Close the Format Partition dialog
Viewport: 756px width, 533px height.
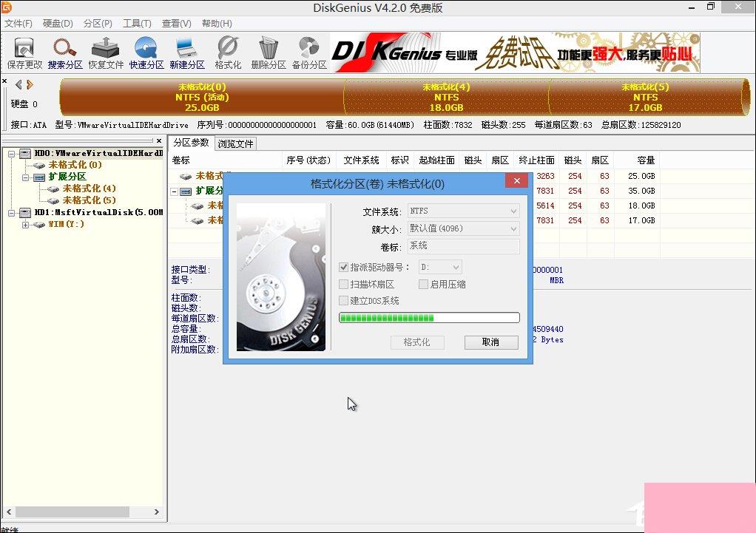click(516, 180)
